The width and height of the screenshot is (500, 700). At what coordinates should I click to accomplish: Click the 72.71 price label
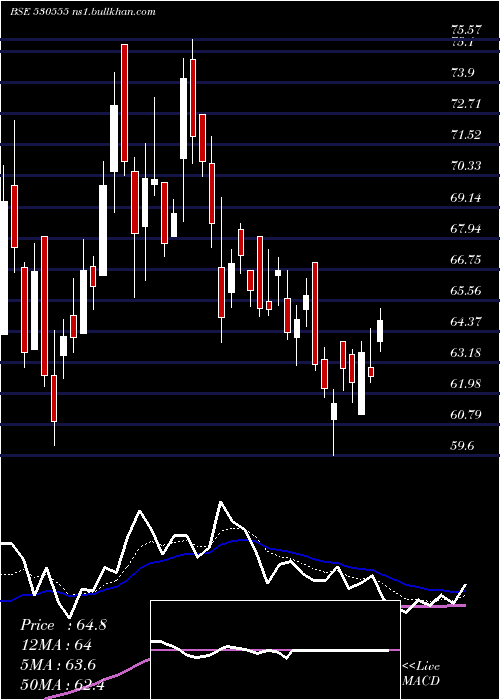466,104
